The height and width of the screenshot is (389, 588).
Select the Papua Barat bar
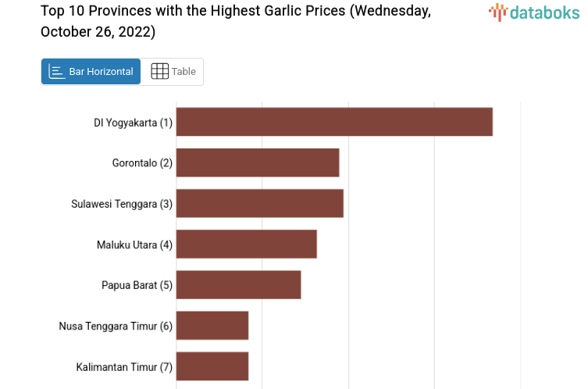[x=239, y=284]
